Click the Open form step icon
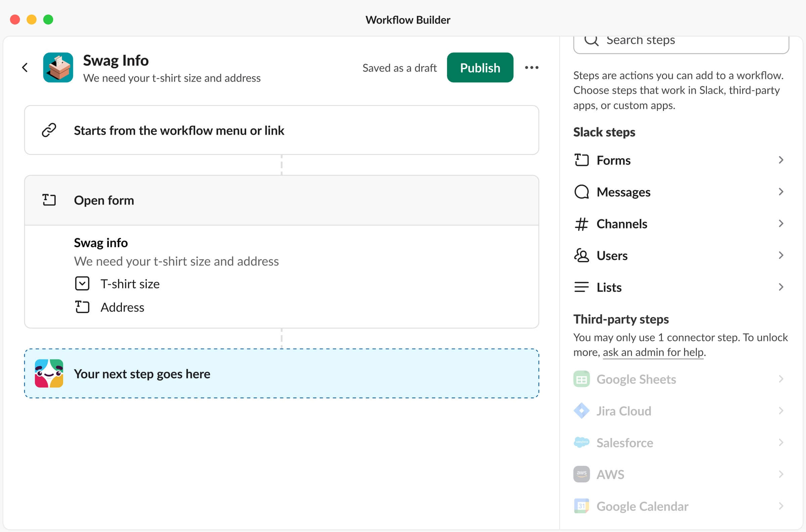The width and height of the screenshot is (806, 532). tap(49, 200)
